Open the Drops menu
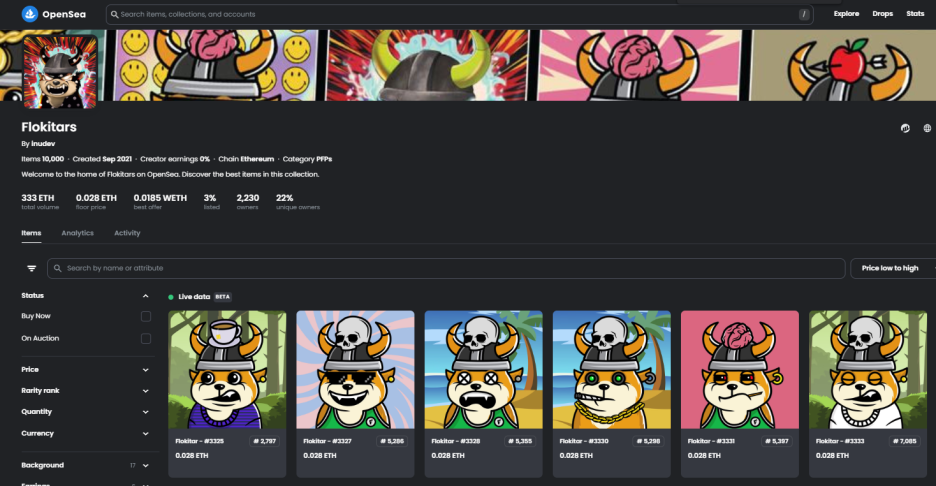 point(882,14)
